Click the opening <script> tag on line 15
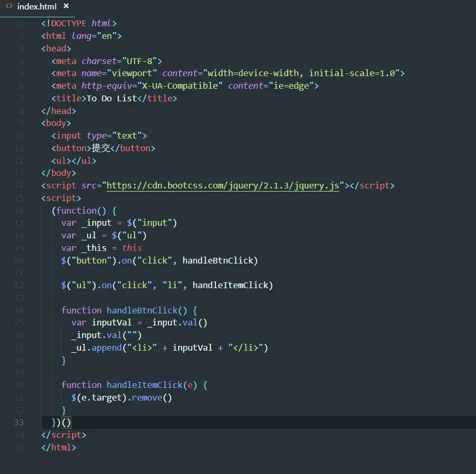476x474 pixels. pos(61,198)
